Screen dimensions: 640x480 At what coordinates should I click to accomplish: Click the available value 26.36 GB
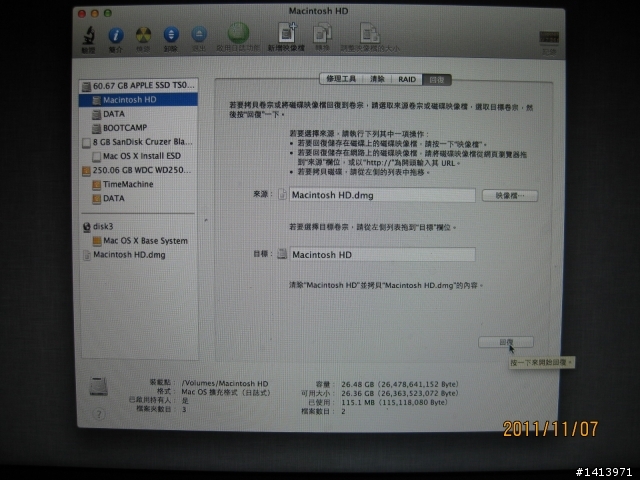tap(400, 393)
